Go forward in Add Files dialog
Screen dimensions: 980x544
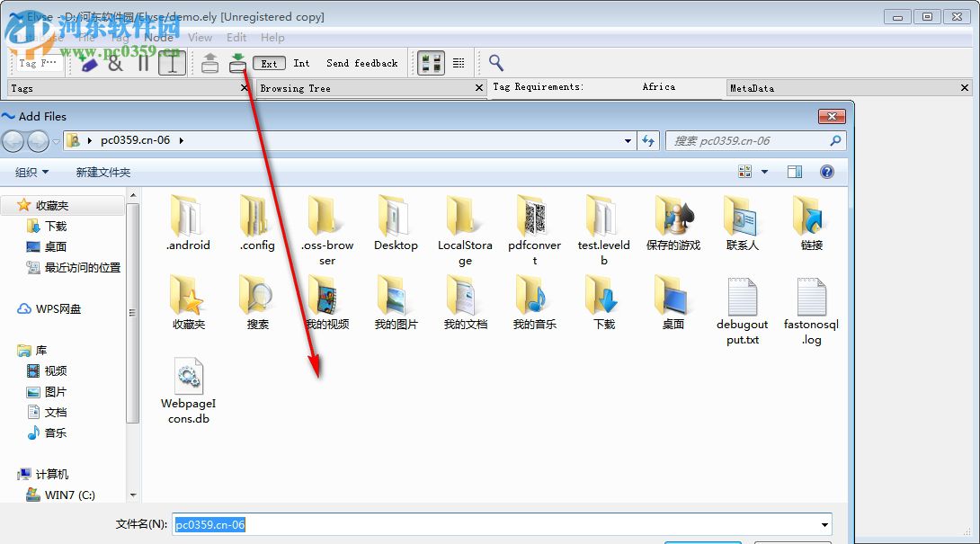point(38,141)
